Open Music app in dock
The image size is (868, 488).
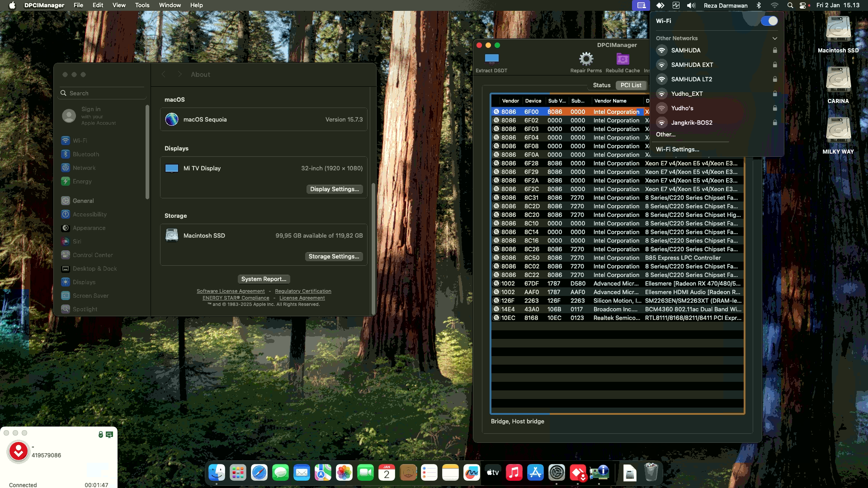514,473
